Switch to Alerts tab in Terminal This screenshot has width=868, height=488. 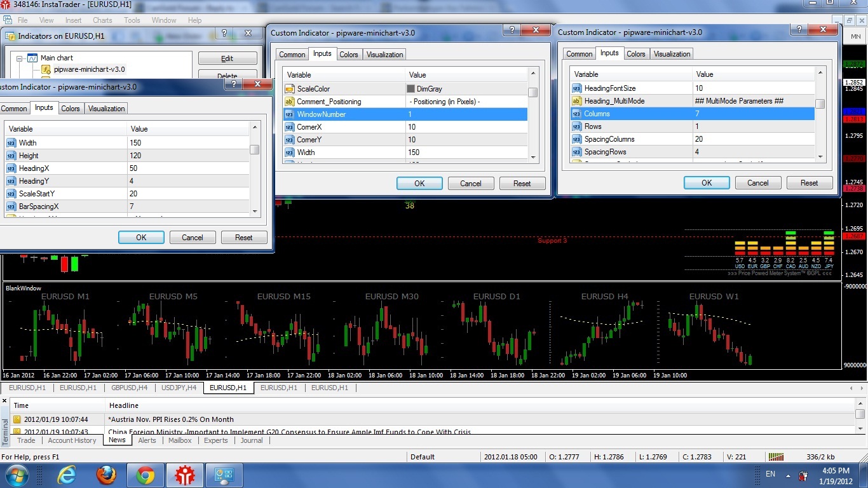[147, 440]
